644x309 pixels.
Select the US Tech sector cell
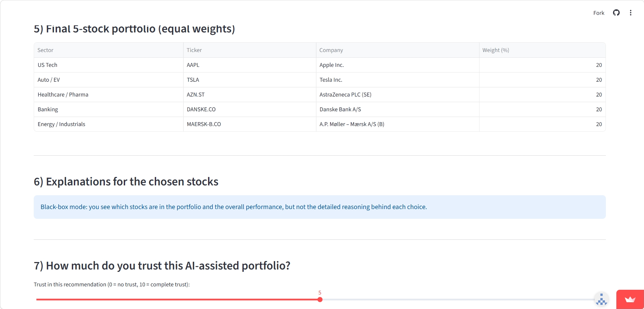pyautogui.click(x=109, y=65)
